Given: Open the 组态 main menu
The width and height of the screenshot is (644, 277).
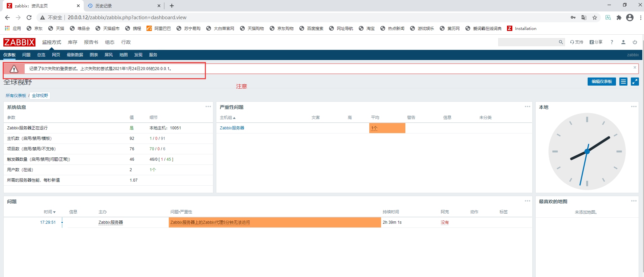Looking at the screenshot, I should pyautogui.click(x=110, y=42).
